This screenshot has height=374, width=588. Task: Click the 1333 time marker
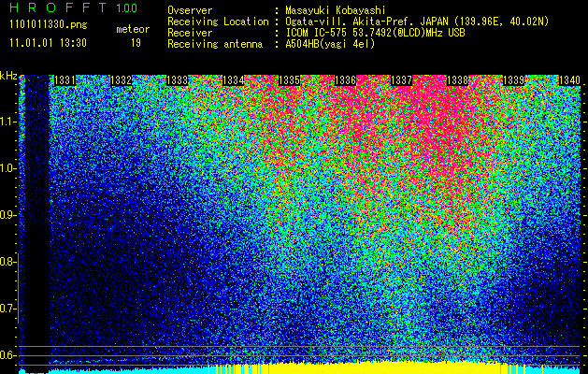(177, 80)
